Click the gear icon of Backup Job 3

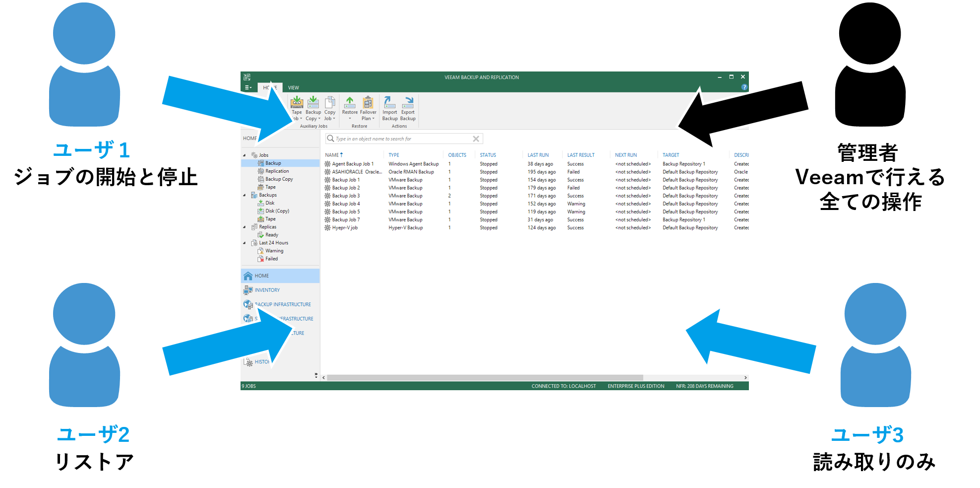click(x=327, y=196)
